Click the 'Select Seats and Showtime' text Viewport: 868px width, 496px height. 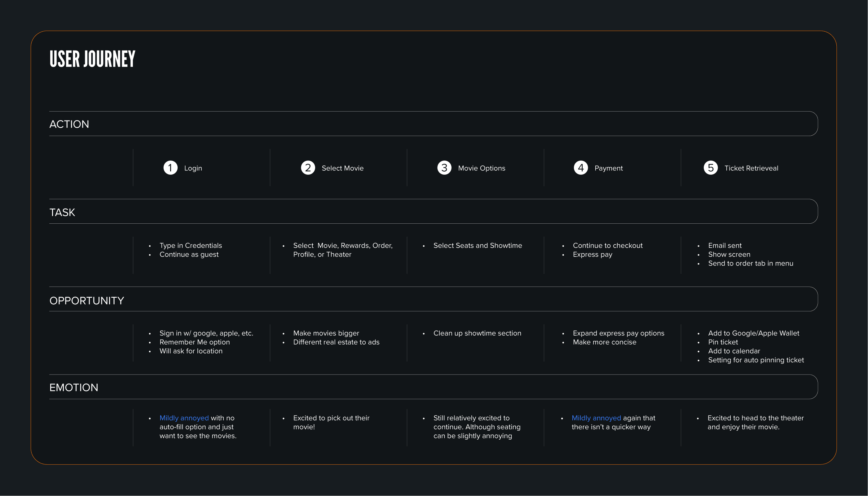coord(477,246)
